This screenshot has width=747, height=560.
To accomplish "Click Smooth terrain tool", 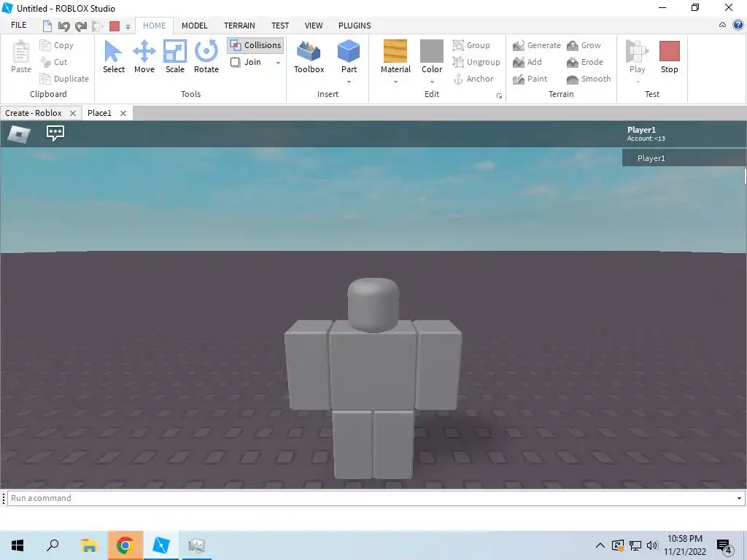I will [589, 79].
